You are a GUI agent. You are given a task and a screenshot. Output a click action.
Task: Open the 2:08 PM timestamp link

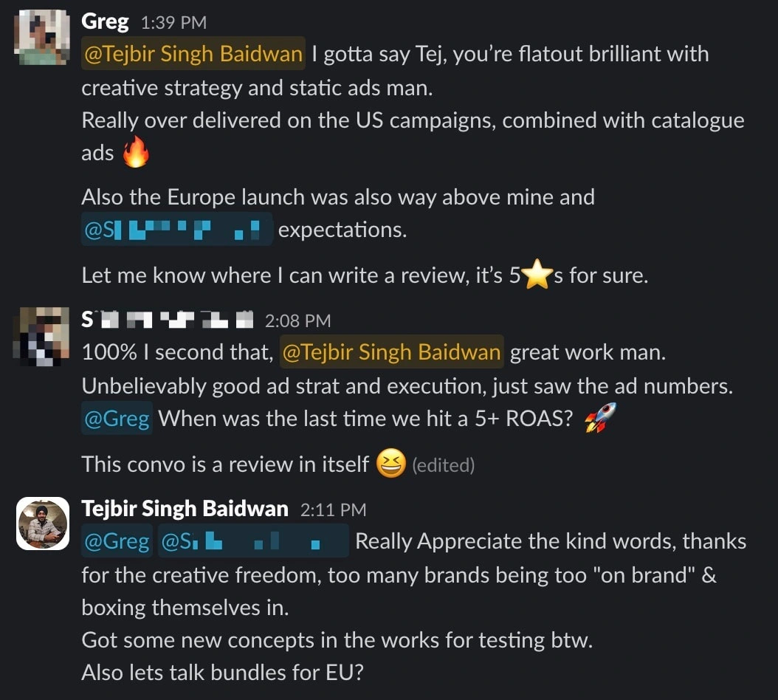click(x=297, y=321)
